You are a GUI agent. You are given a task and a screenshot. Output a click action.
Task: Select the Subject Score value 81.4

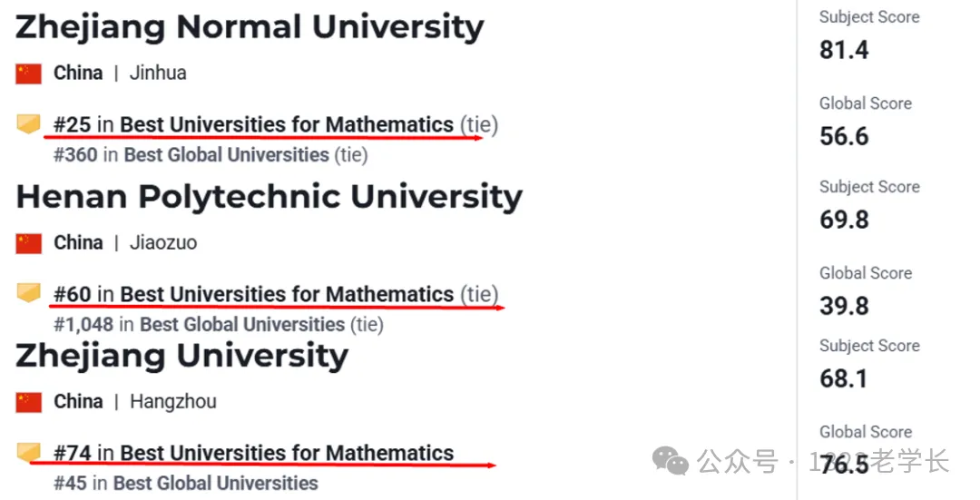tap(844, 50)
